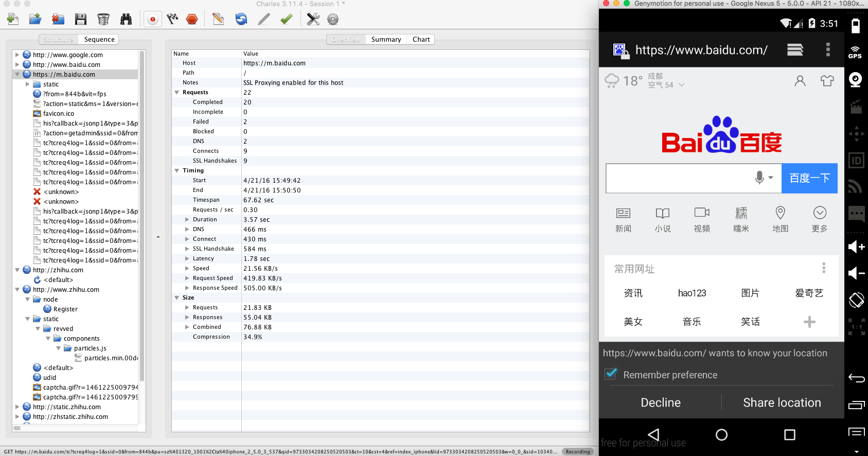Tap the Android home button
The width and height of the screenshot is (868, 456).
[x=721, y=435]
